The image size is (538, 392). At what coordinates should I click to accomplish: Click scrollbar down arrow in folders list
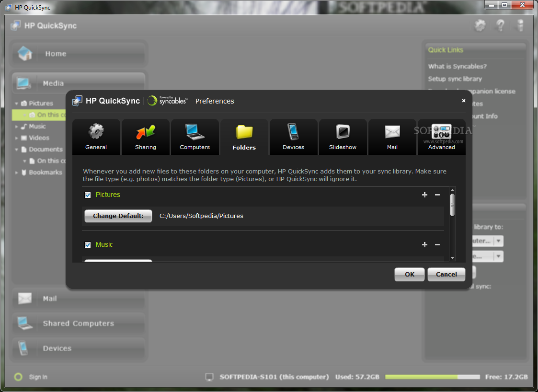pyautogui.click(x=452, y=258)
